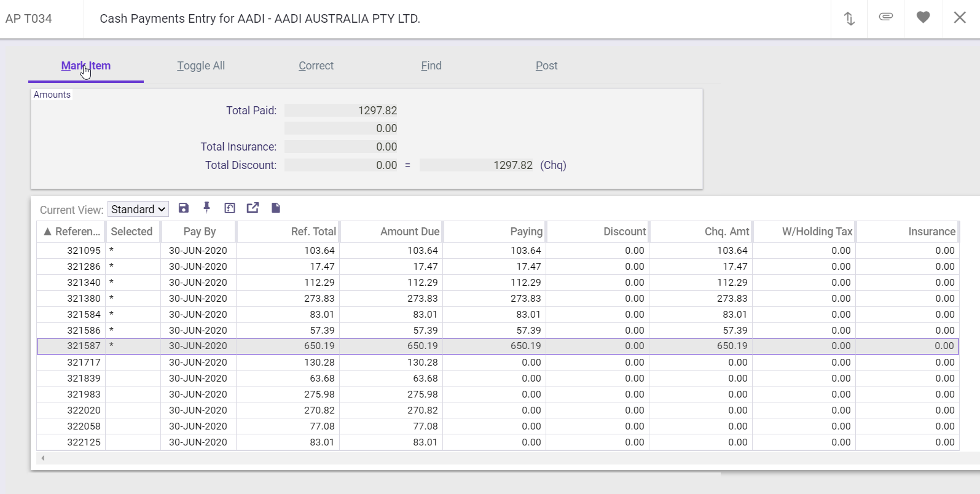Save the current grid view
Screen dimensions: 980x494
(184, 208)
